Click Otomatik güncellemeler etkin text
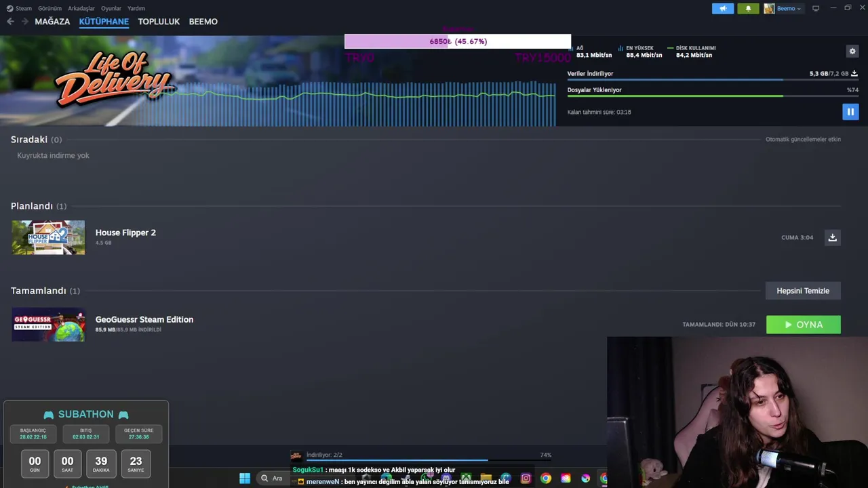Viewport: 868px width, 488px height. tap(803, 139)
